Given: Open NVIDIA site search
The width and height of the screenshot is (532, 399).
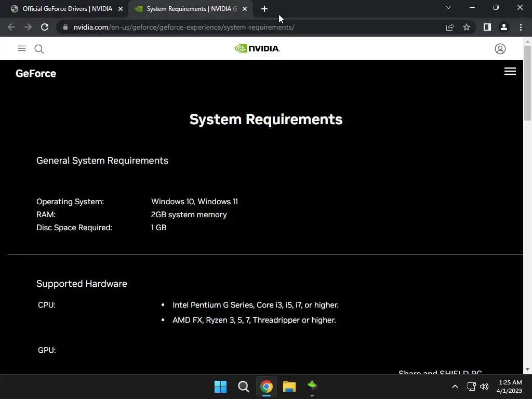Looking at the screenshot, I should pos(39,49).
